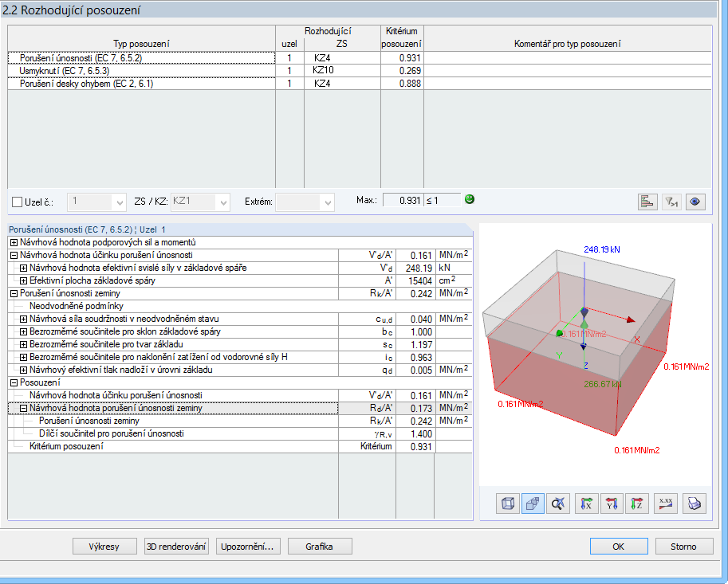Click the green smiley status icon
728x584 pixels.
[x=470, y=199]
